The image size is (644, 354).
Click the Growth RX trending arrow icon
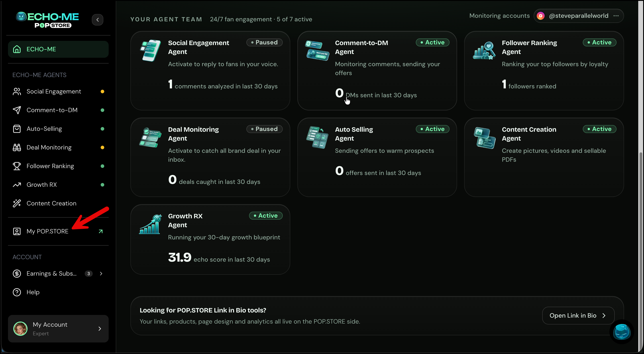(17, 185)
